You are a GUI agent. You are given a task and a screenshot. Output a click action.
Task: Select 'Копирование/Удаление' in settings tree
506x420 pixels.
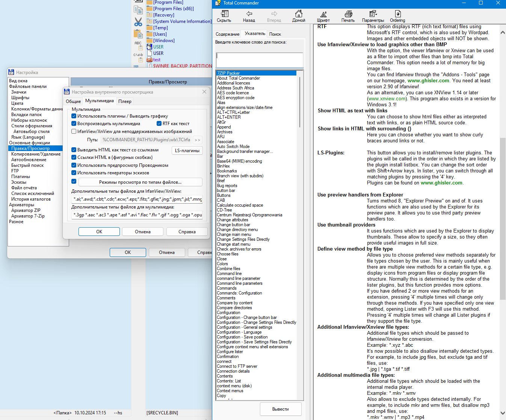coord(36,154)
